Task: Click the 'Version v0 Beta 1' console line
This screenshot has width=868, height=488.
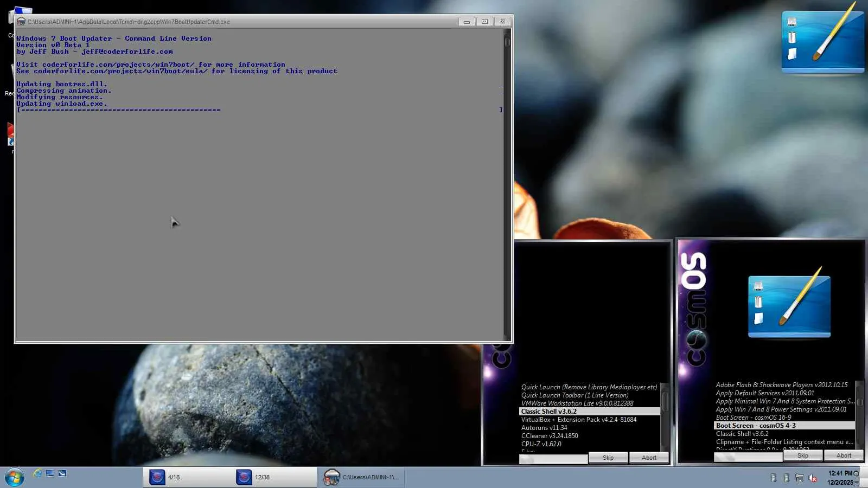Action: click(53, 45)
